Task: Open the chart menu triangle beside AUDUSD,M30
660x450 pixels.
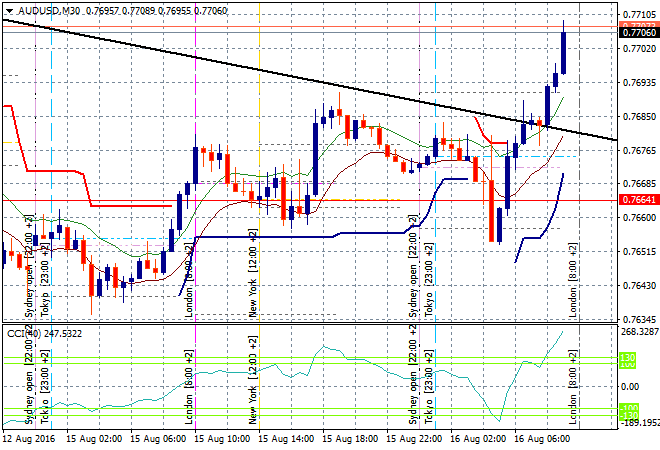Action: pos(9,11)
